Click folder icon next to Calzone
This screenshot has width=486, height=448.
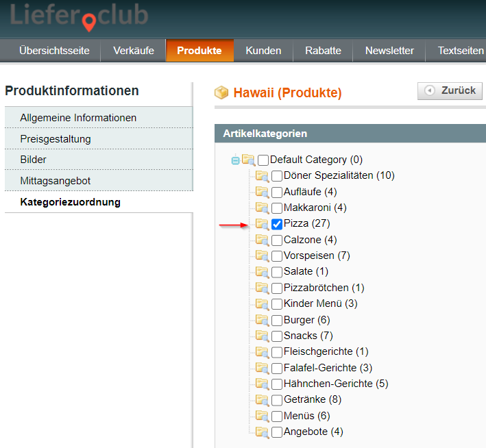[263, 240]
